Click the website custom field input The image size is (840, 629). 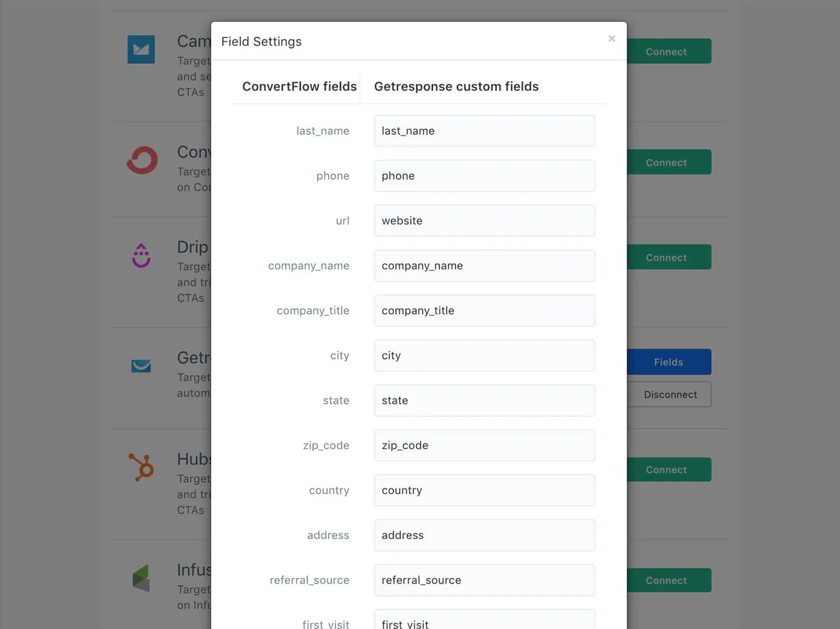[x=484, y=221]
